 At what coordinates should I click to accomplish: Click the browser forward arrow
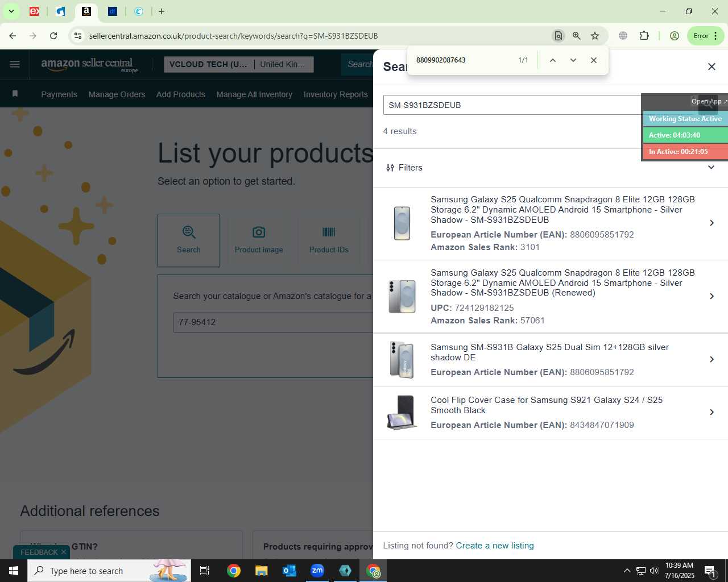point(33,36)
